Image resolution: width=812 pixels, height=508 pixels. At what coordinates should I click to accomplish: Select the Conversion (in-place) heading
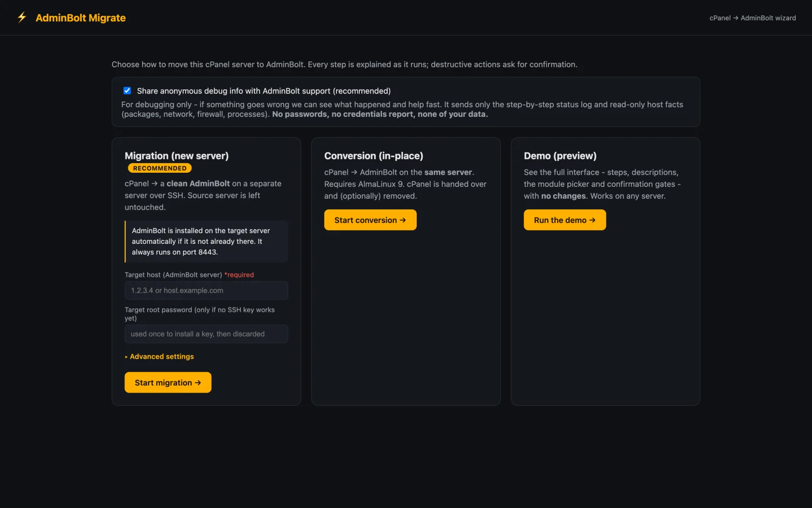pyautogui.click(x=374, y=156)
